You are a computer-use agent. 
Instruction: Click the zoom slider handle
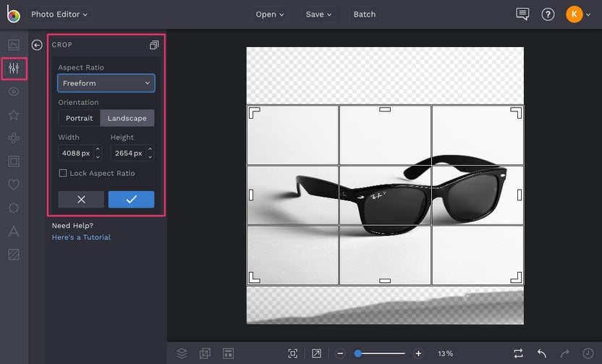pos(358,353)
